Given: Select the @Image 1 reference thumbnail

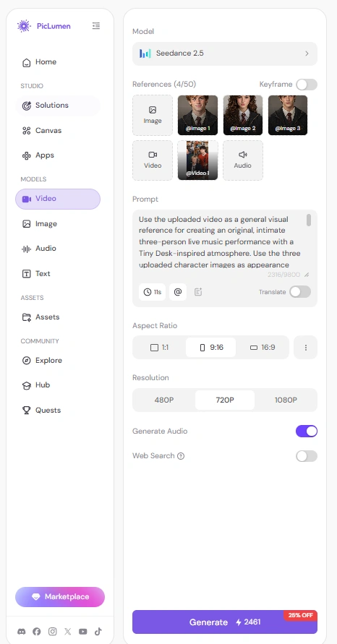Looking at the screenshot, I should (197, 116).
